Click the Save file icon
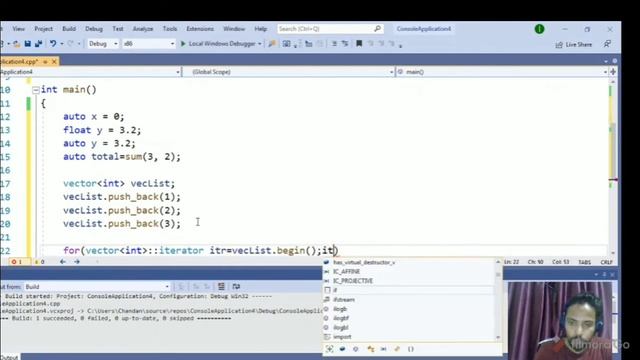640x360 pixels. click(27, 44)
